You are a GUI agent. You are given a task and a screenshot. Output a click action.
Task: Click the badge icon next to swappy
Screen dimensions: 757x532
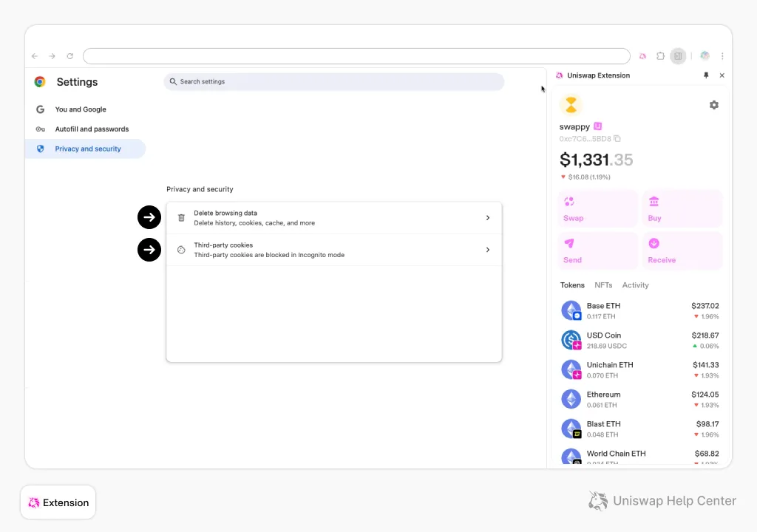click(x=597, y=126)
